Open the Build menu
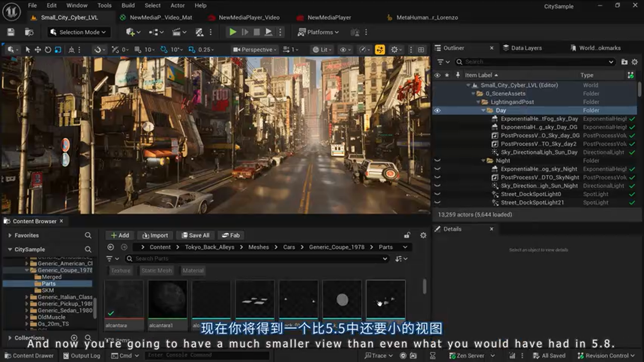The height and width of the screenshot is (362, 644). 128,6
